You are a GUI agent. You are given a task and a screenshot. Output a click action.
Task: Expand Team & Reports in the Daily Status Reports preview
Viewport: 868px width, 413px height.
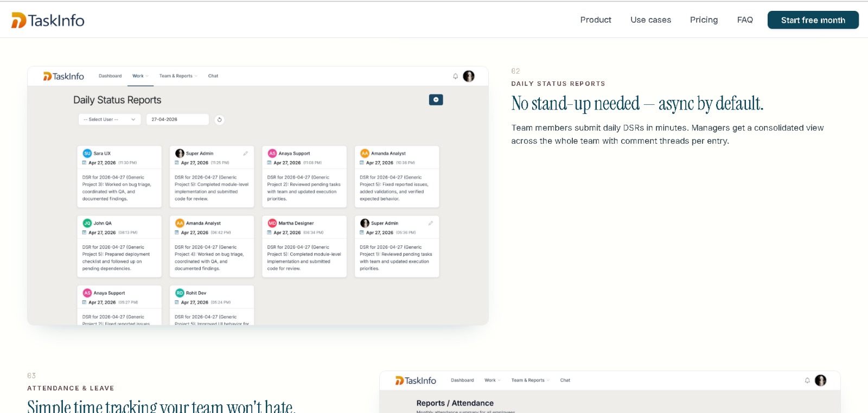(178, 76)
